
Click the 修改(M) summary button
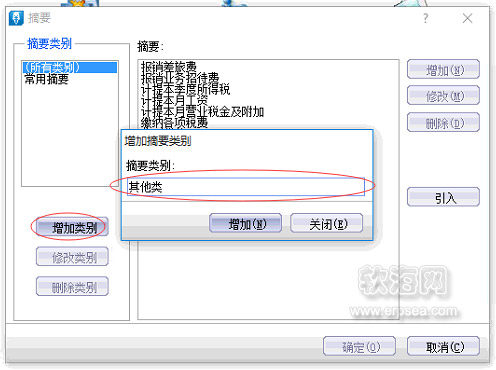point(443,95)
